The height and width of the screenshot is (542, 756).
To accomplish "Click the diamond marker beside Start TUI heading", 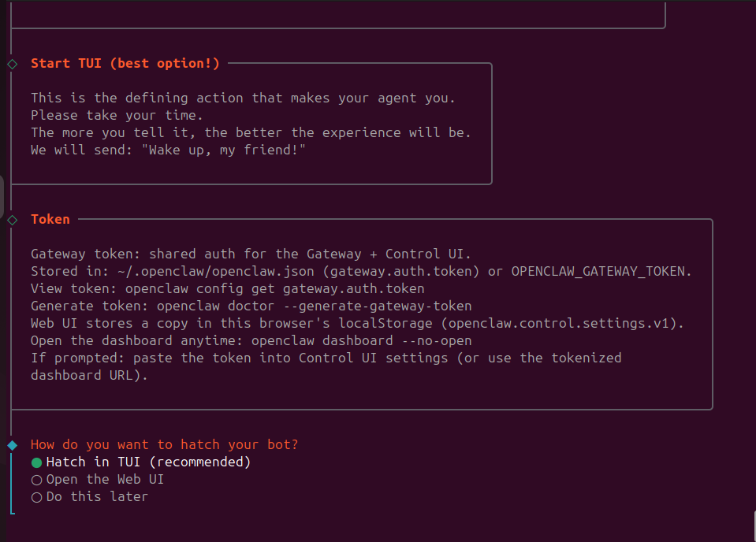I will [12, 64].
